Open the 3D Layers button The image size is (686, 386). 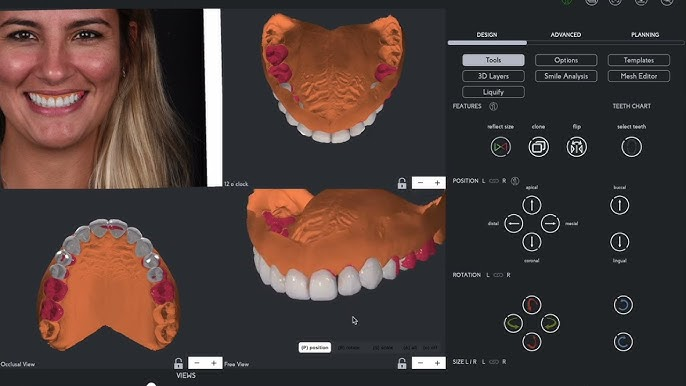coord(493,76)
